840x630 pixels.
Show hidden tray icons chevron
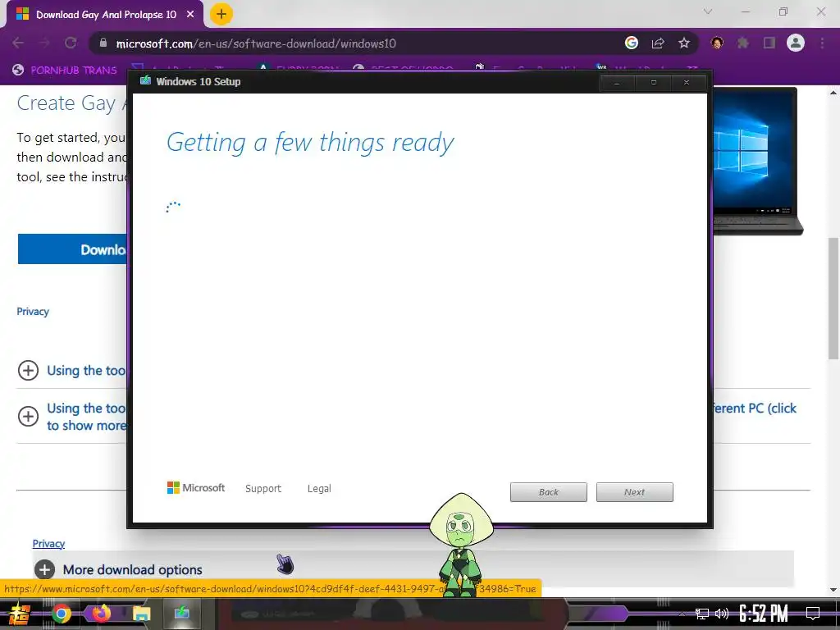(x=682, y=614)
